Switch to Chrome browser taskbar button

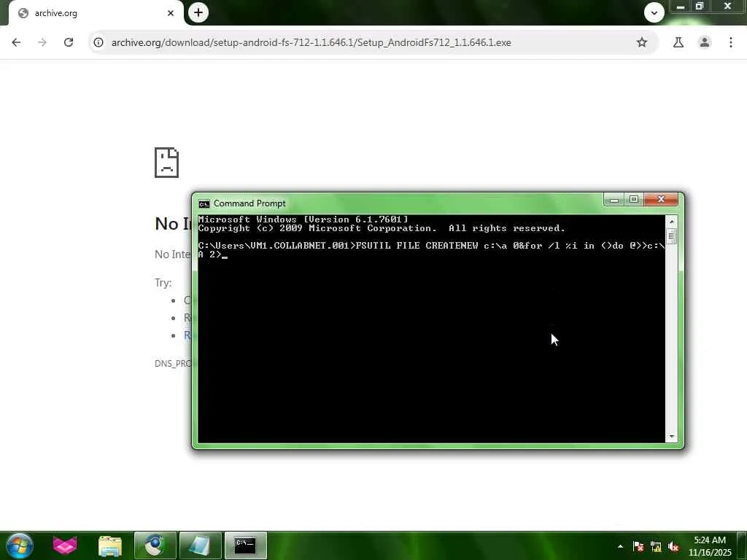click(x=155, y=545)
